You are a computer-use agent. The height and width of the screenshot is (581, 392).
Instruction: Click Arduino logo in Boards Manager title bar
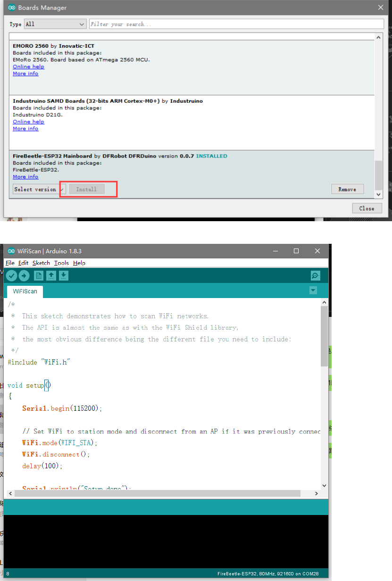[11, 8]
